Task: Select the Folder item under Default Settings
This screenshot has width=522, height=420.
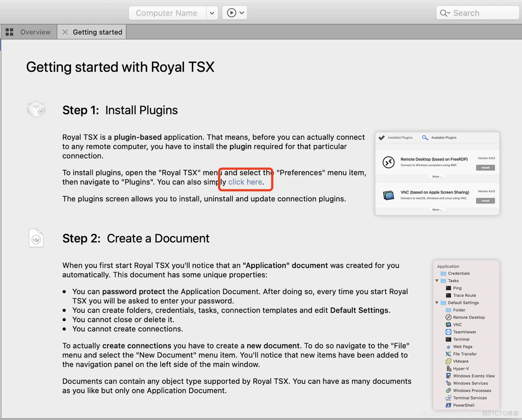Action: (x=455, y=310)
